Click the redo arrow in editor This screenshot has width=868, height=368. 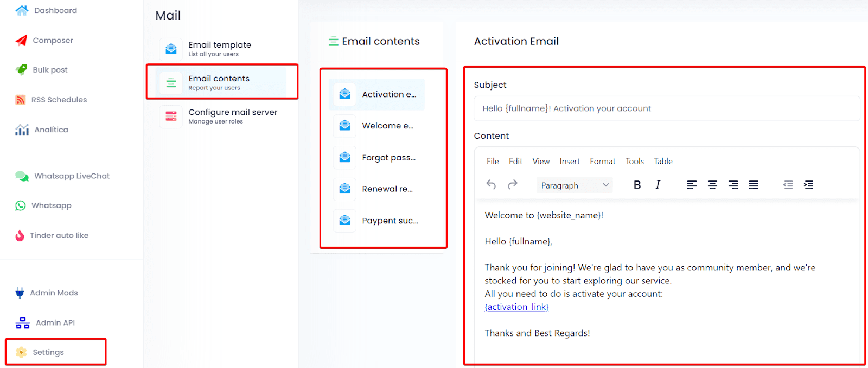pyautogui.click(x=512, y=185)
